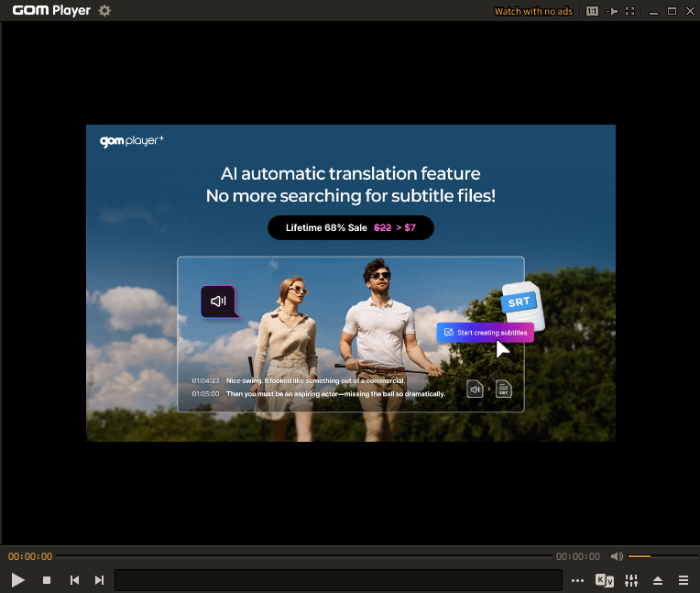700x593 pixels.
Task: Click the 'Lifetime 68% Sale' banner button
Action: pos(350,227)
